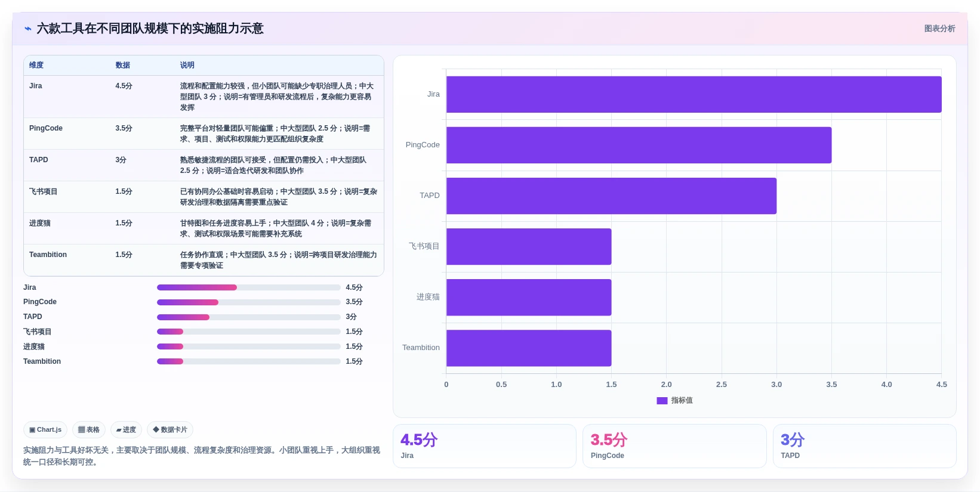Click the TAPD bar in the chart

pyautogui.click(x=611, y=196)
